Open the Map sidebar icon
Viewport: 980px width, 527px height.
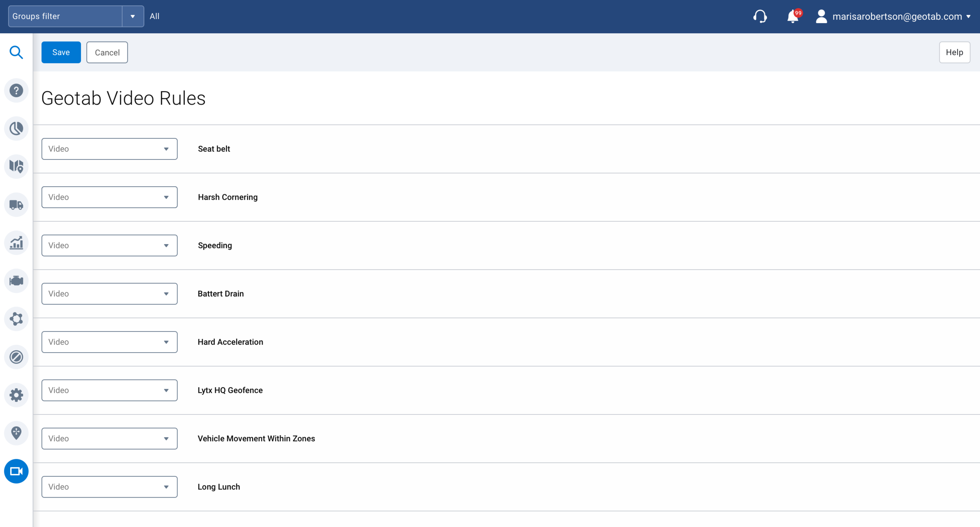click(16, 167)
